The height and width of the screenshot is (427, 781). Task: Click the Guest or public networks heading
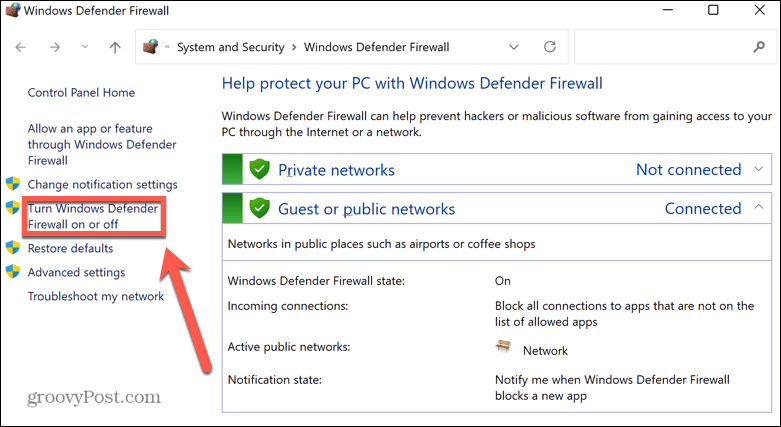click(x=367, y=209)
